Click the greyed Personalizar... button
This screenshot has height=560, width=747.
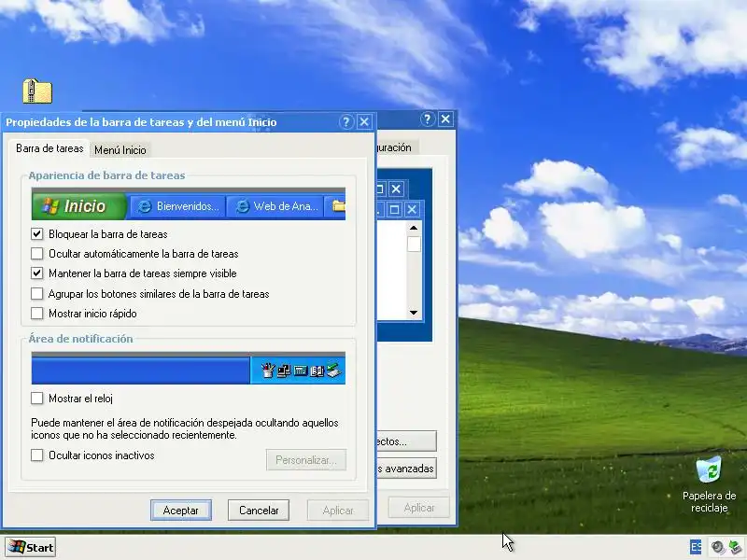(x=306, y=460)
